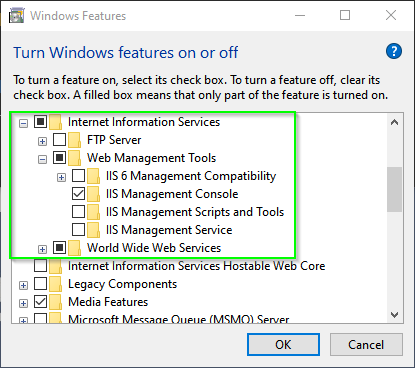Enable the FTP Server checkbox
Image resolution: width=415 pixels, height=368 pixels.
59,140
